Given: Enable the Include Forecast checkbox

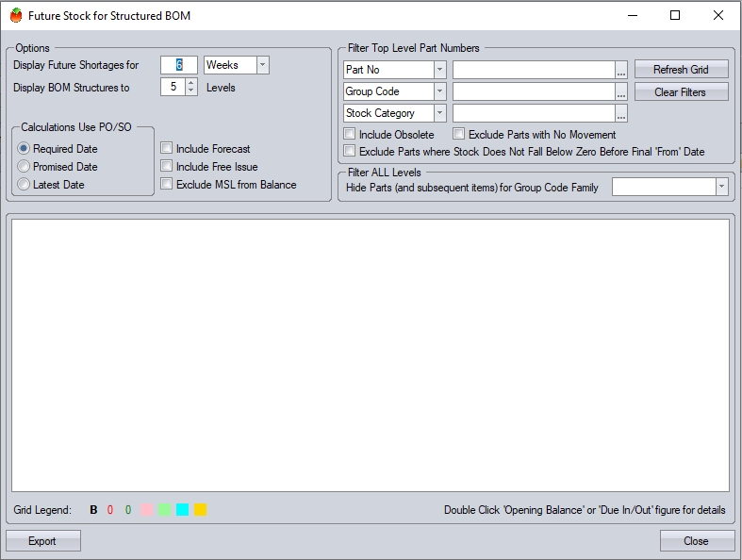Looking at the screenshot, I should pos(167,149).
